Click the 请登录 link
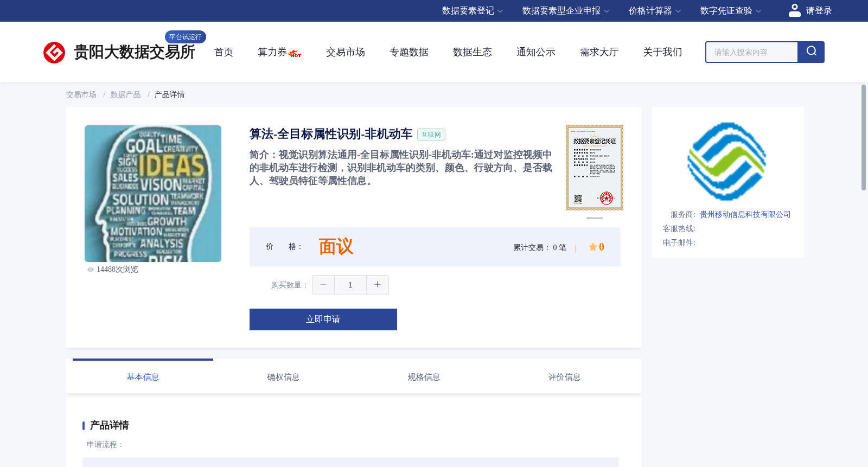 819,11
